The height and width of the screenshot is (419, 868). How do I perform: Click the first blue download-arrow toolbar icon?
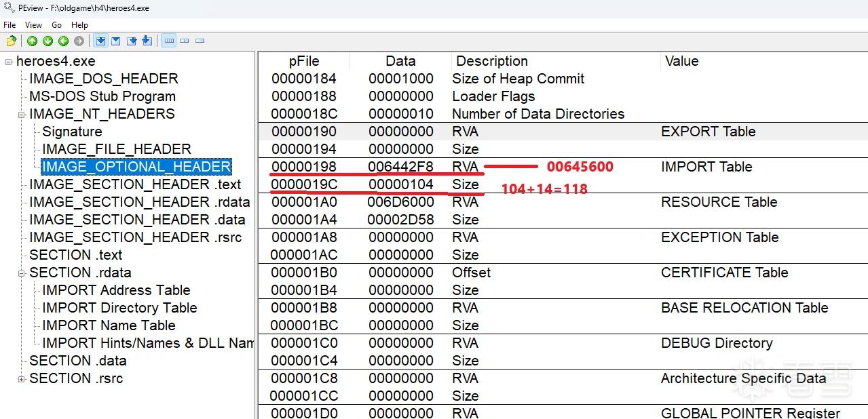coord(100,41)
